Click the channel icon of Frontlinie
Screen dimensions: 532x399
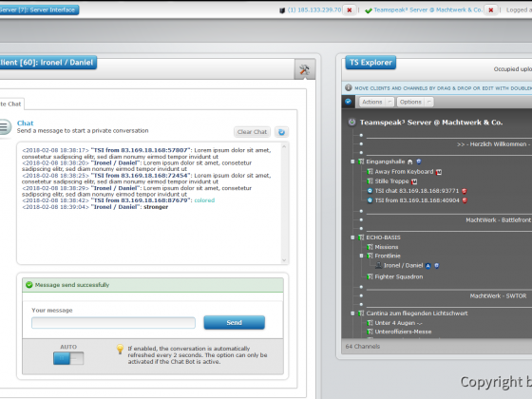tap(370, 256)
